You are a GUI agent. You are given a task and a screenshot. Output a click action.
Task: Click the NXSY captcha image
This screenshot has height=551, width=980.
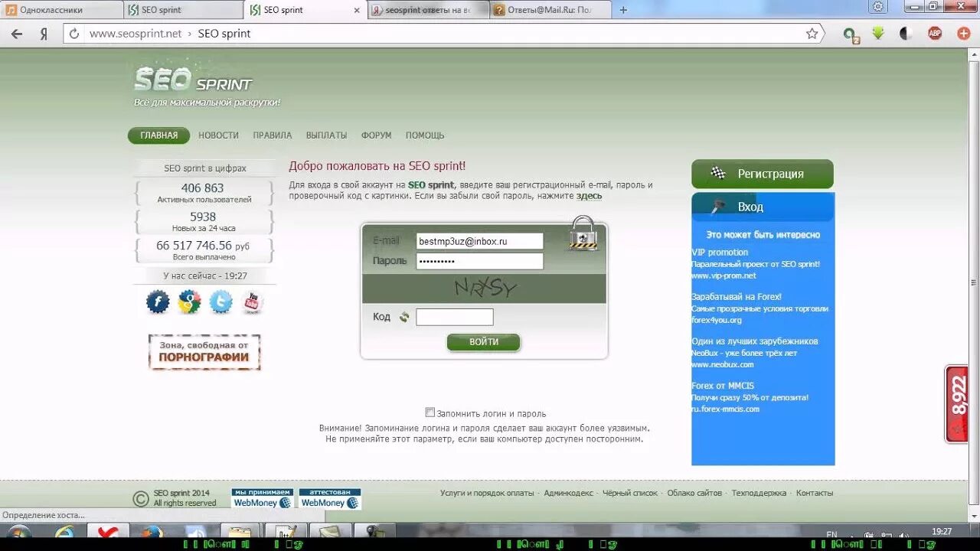484,289
